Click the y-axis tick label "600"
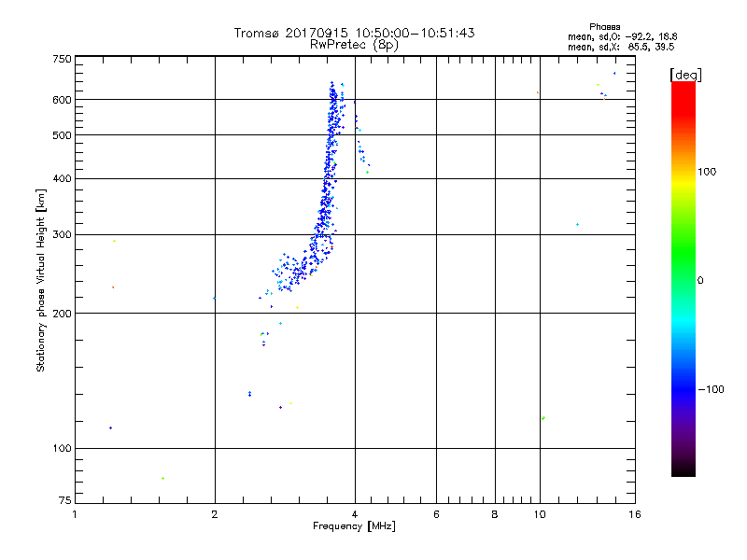The image size is (747, 560). click(62, 100)
